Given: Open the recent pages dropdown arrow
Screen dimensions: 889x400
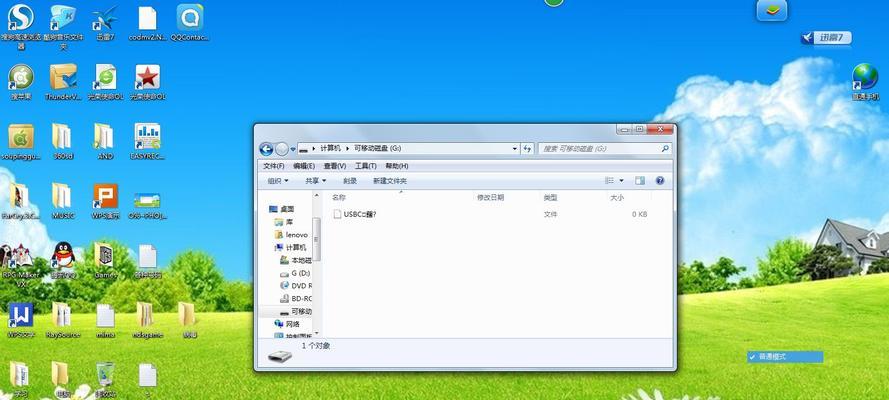Looking at the screenshot, I should pos(293,149).
